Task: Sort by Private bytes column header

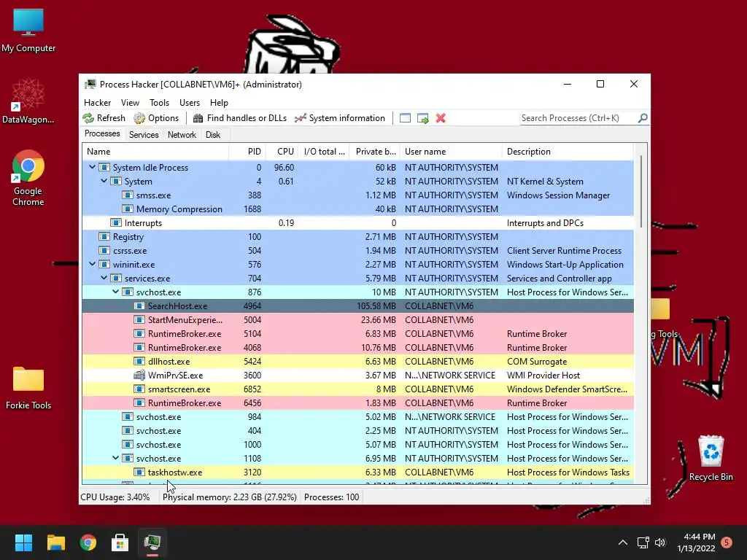Action: pos(374,152)
